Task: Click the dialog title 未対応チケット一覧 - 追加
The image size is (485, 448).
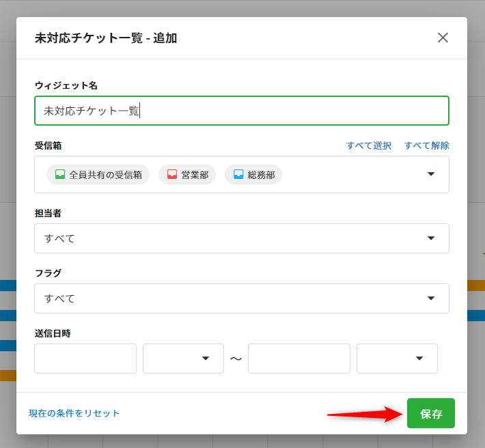Action: pyautogui.click(x=106, y=38)
